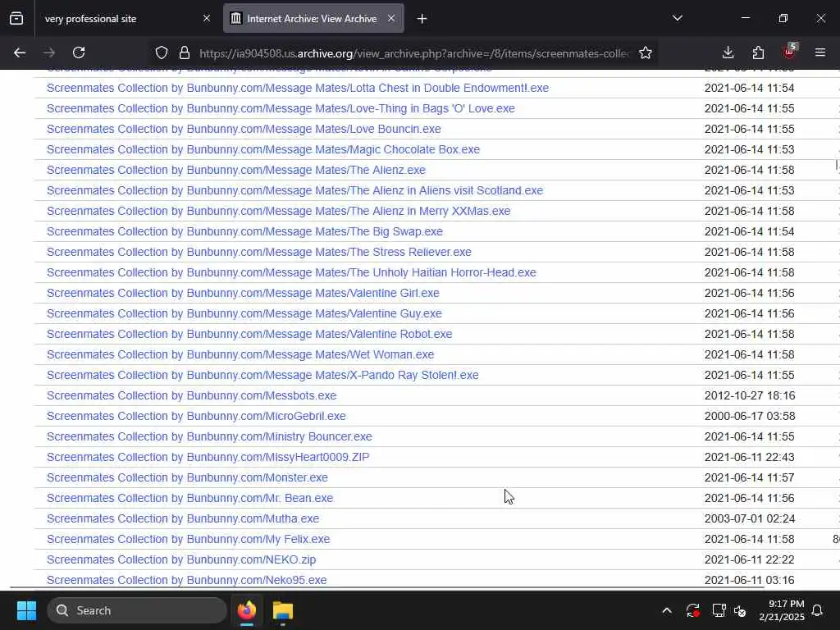Select Internet Archive: View Archive tab
840x630 pixels.
313,19
